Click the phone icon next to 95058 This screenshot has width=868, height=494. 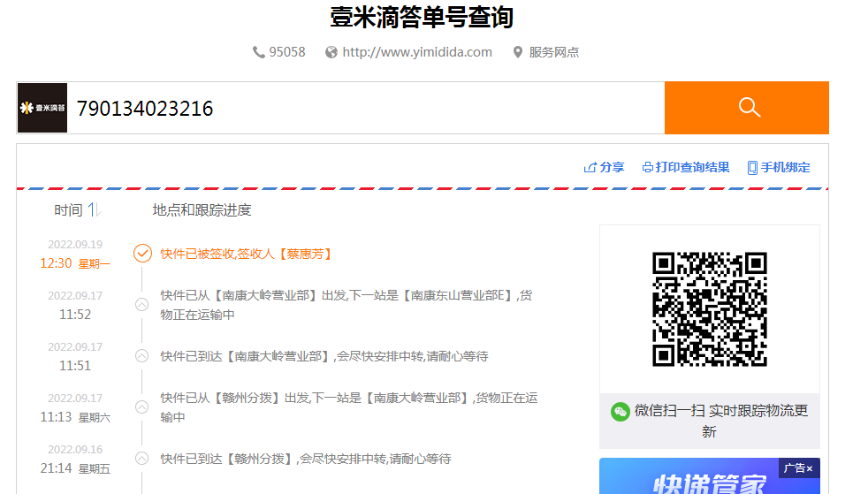click(x=258, y=52)
